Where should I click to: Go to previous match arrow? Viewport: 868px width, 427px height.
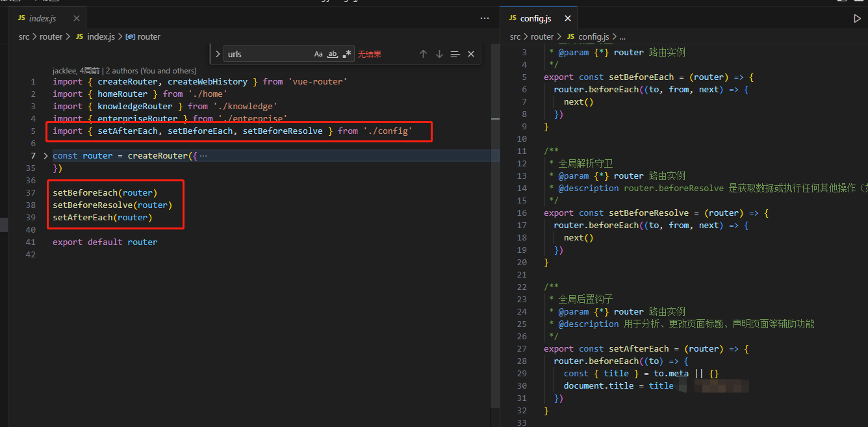click(423, 54)
